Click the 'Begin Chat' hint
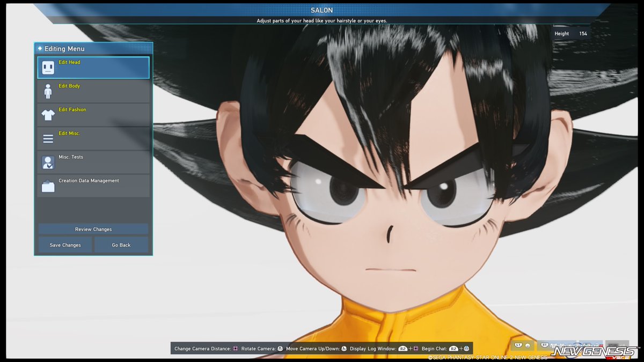This screenshot has width=644, height=362. click(x=445, y=349)
